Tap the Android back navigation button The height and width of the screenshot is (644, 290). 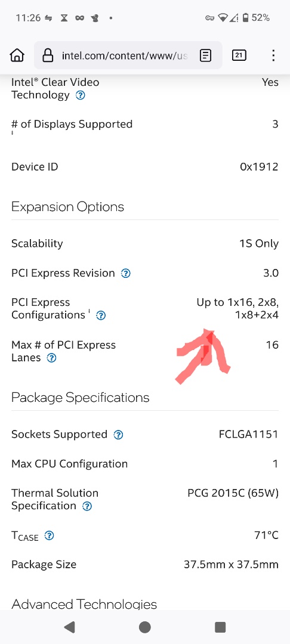pos(69,627)
